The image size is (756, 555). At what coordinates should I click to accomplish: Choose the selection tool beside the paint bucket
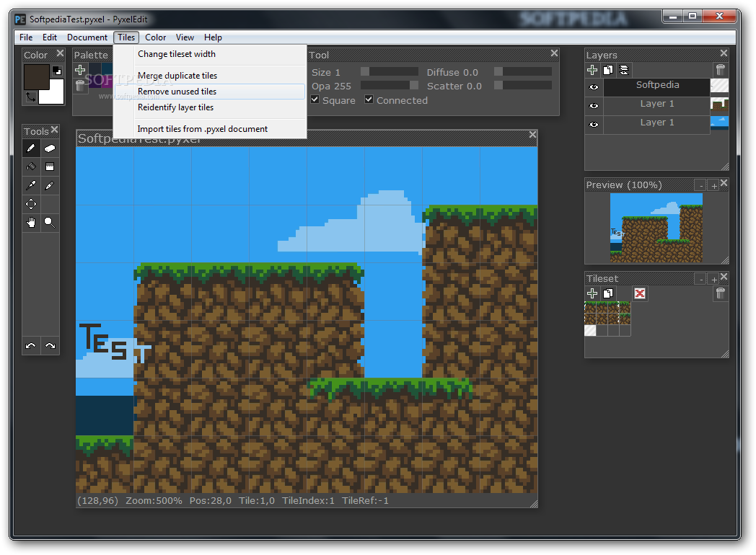click(50, 166)
